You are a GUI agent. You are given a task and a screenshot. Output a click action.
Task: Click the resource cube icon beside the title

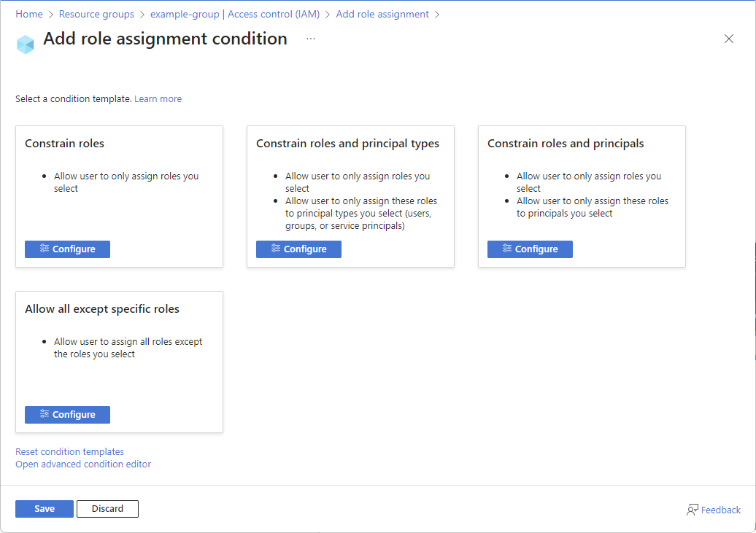click(x=26, y=44)
